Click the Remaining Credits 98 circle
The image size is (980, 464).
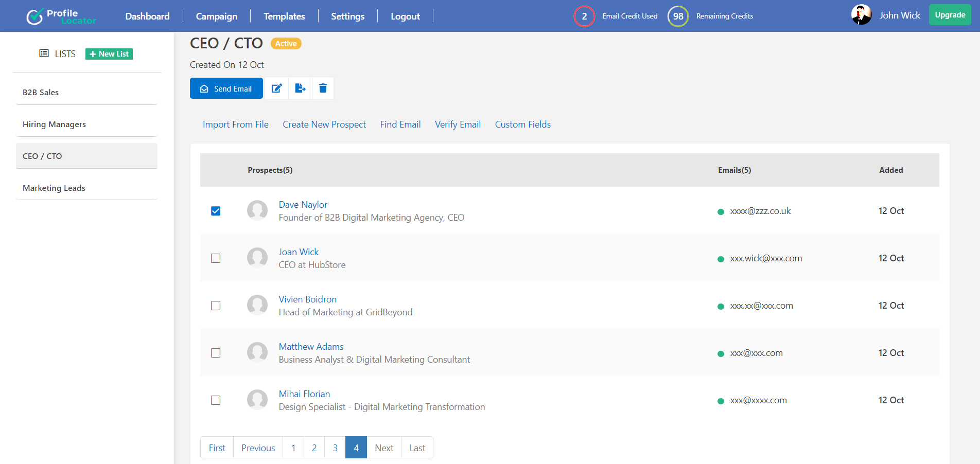(x=678, y=16)
